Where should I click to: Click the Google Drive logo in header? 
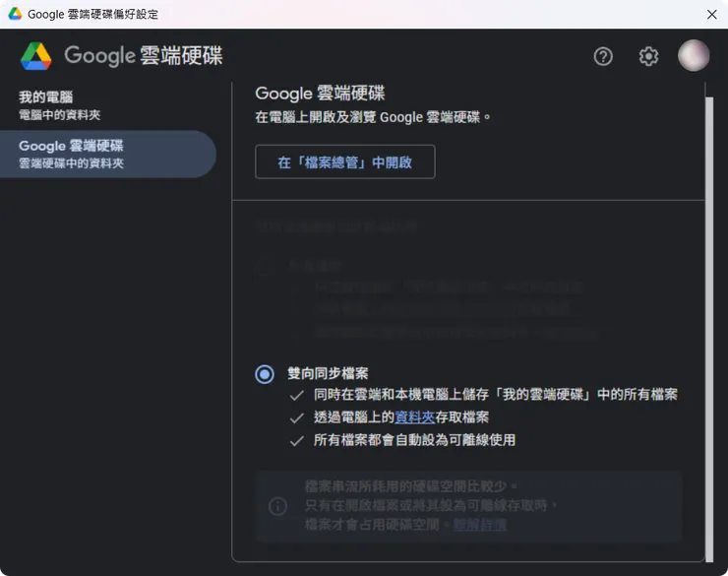coord(36,56)
